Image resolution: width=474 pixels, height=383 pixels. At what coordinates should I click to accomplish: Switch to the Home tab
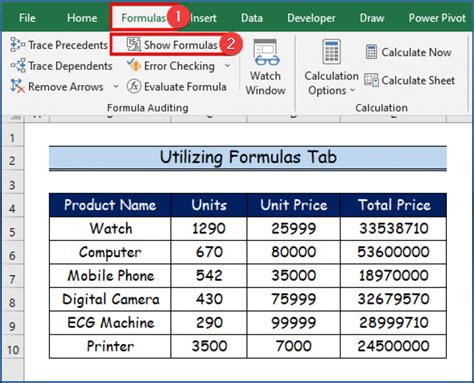coord(82,18)
